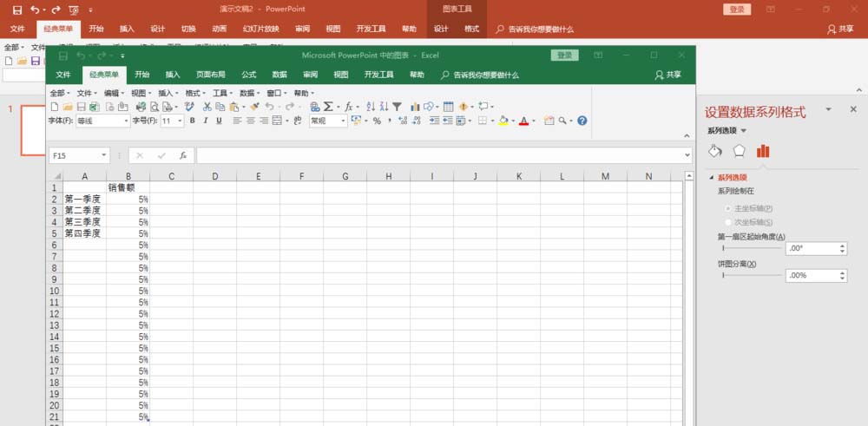The height and width of the screenshot is (426, 868).
Task: Select the 次坐标轴 radio button
Action: [728, 222]
